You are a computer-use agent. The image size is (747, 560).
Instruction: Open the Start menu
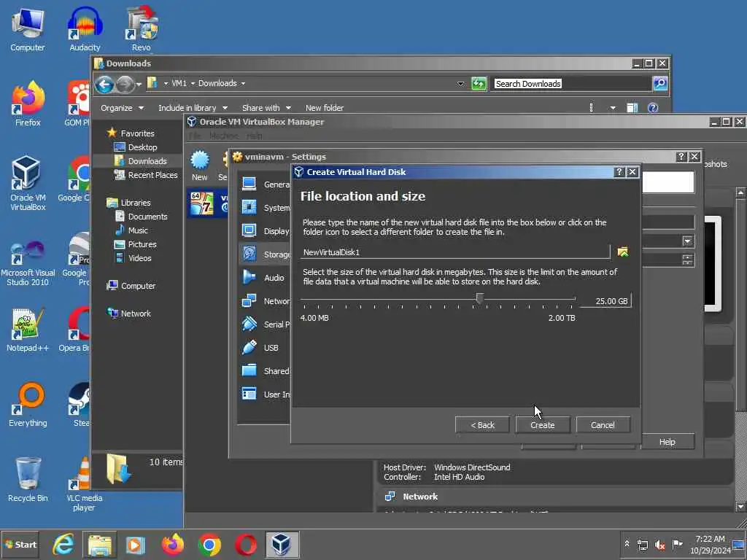[x=20, y=544]
